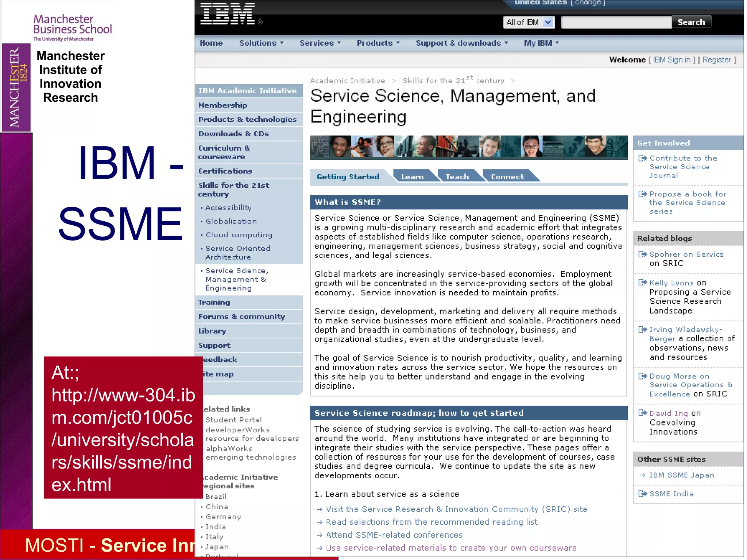This screenshot has height=560, width=747.
Task: Open Training in sidebar
Action: (x=249, y=303)
